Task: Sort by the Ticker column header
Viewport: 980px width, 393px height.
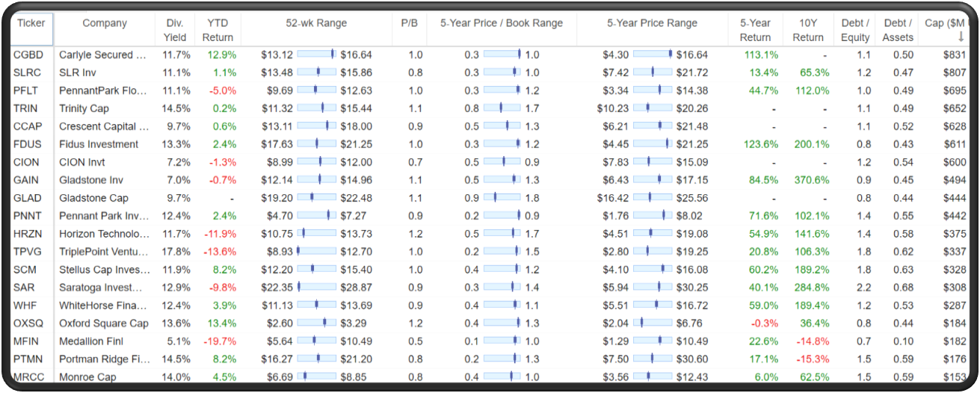Action: click(32, 23)
